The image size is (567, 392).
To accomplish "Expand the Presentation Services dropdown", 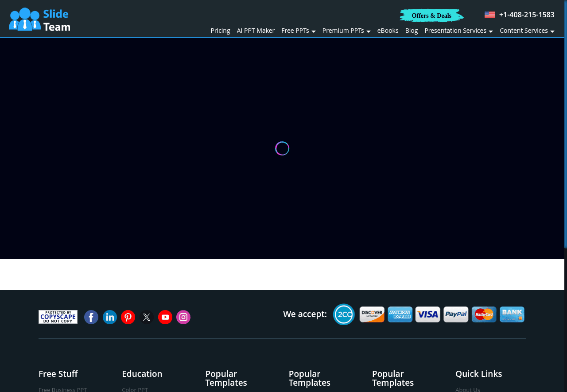I will (x=458, y=31).
